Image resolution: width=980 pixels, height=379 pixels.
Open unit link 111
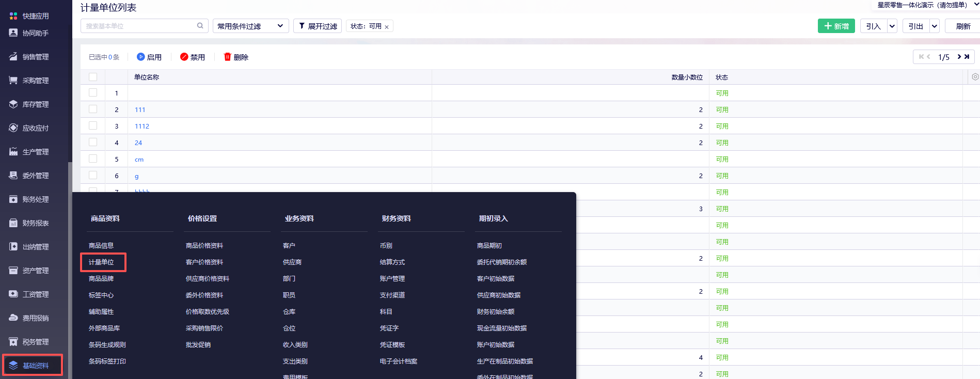[140, 109]
